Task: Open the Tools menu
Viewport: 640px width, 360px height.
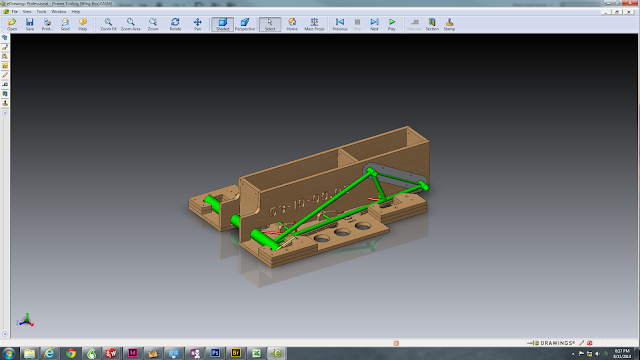Action: pos(41,11)
